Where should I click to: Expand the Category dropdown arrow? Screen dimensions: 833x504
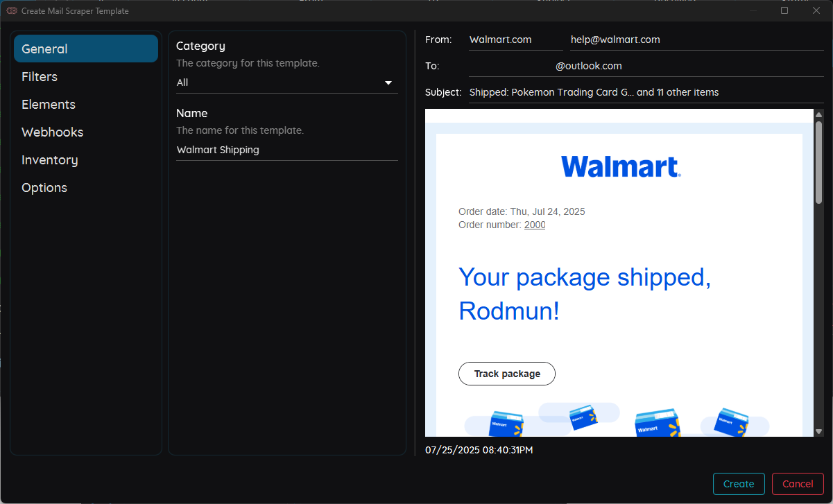click(388, 83)
